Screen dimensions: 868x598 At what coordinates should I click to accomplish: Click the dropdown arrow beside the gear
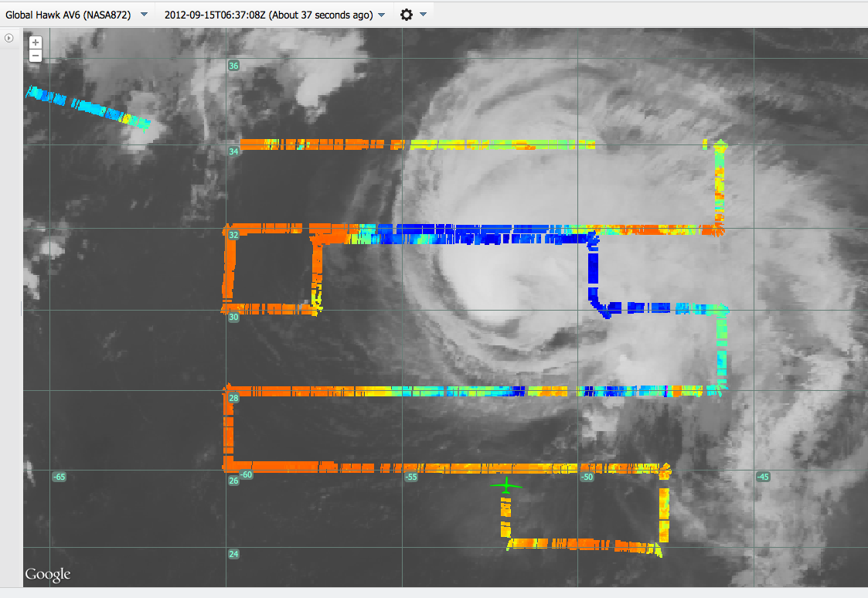(423, 15)
